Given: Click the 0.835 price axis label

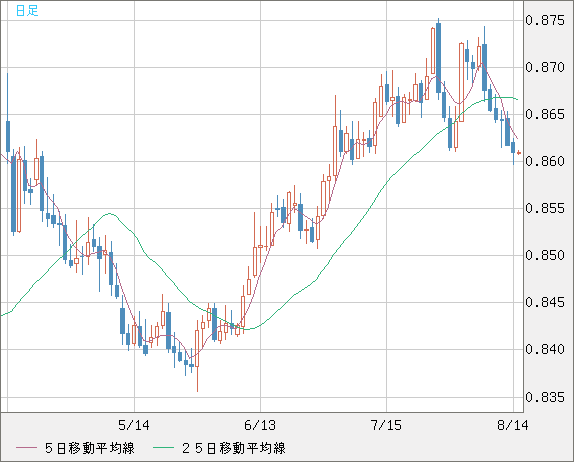Looking at the screenshot, I should coord(545,397).
